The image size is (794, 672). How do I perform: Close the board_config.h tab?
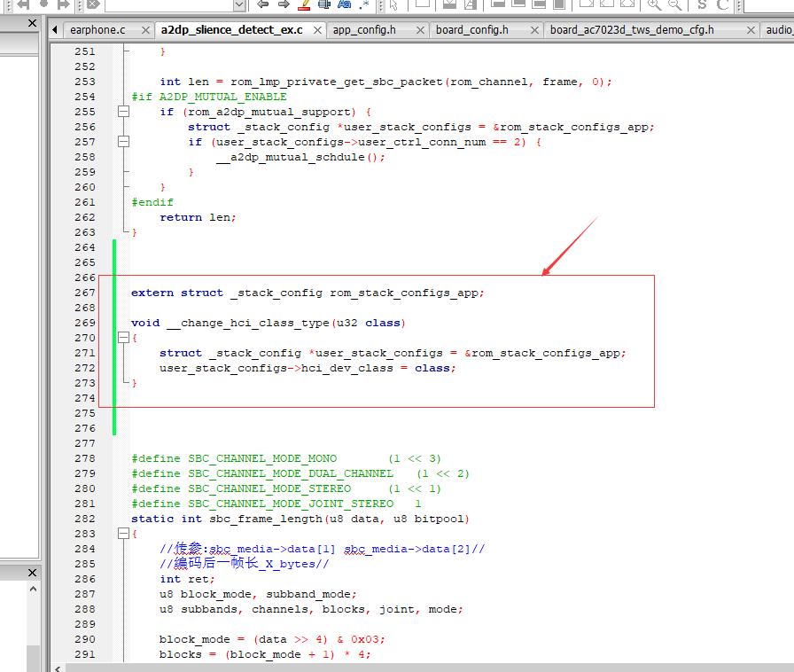tap(534, 30)
